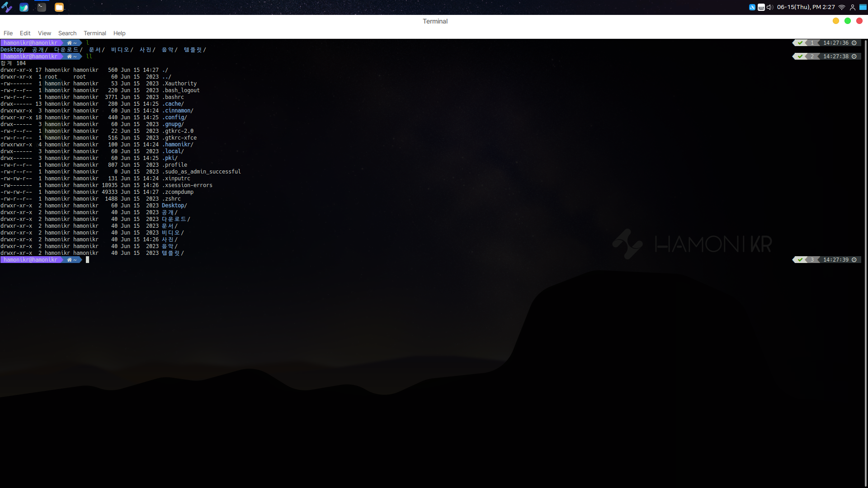Click the date and time clock
The height and width of the screenshot is (488, 868).
coord(806,7)
